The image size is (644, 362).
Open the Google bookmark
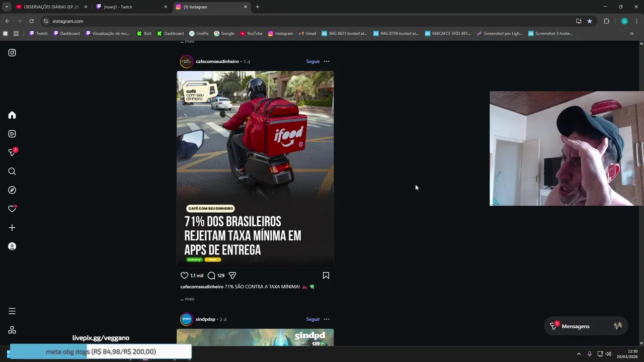click(224, 34)
